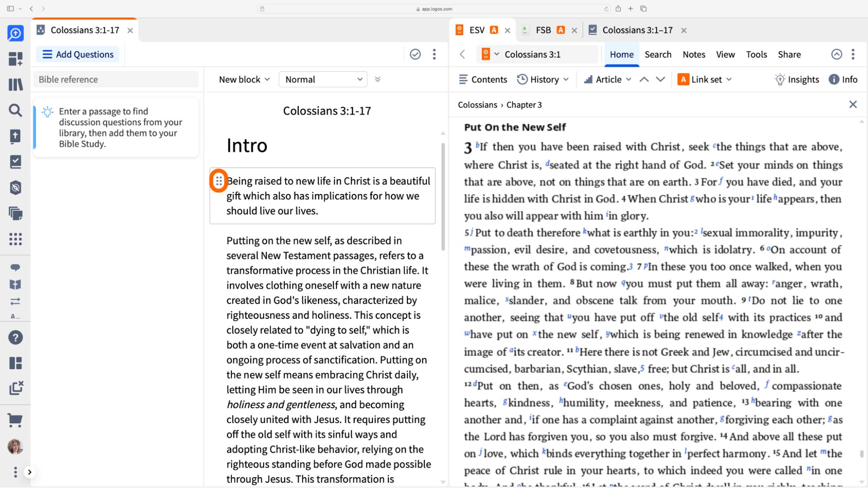Open the open-book icon below the speech bubble
The width and height of the screenshot is (868, 488).
click(15, 285)
